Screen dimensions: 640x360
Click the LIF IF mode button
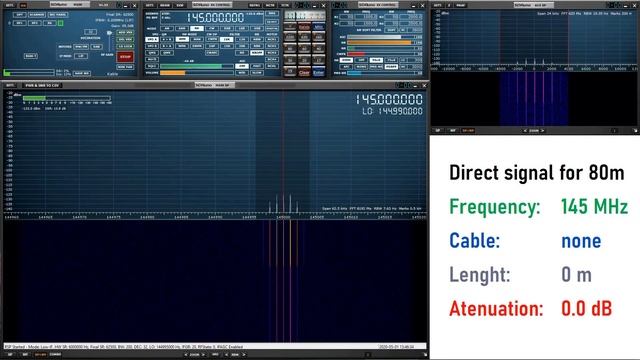[x=81, y=56]
